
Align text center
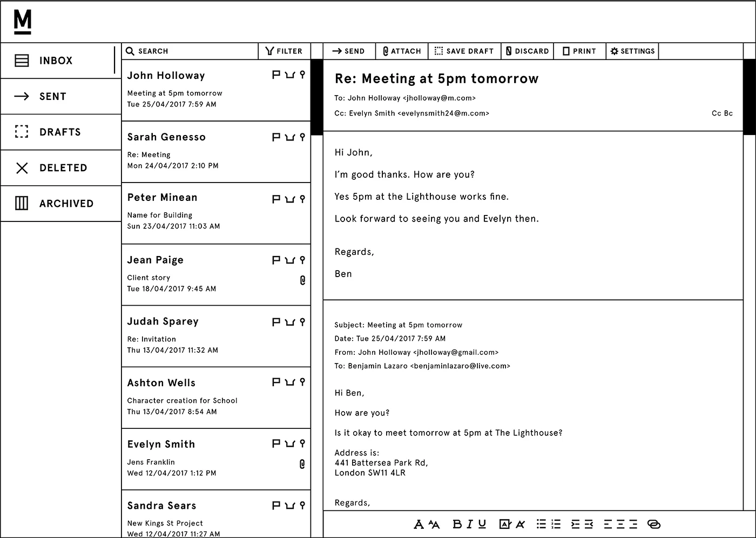(620, 524)
